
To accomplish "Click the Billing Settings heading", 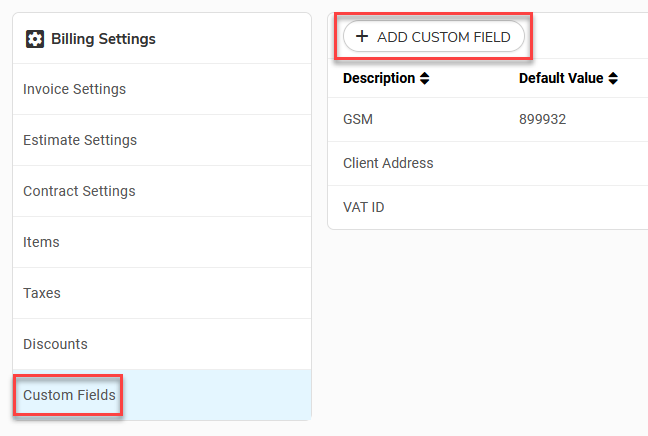I will [x=103, y=39].
